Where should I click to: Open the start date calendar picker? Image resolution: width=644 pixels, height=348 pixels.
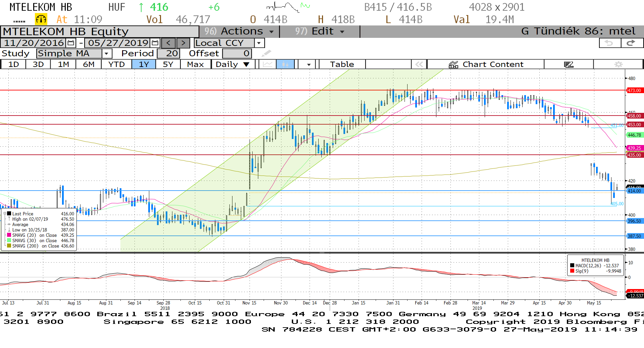[71, 43]
